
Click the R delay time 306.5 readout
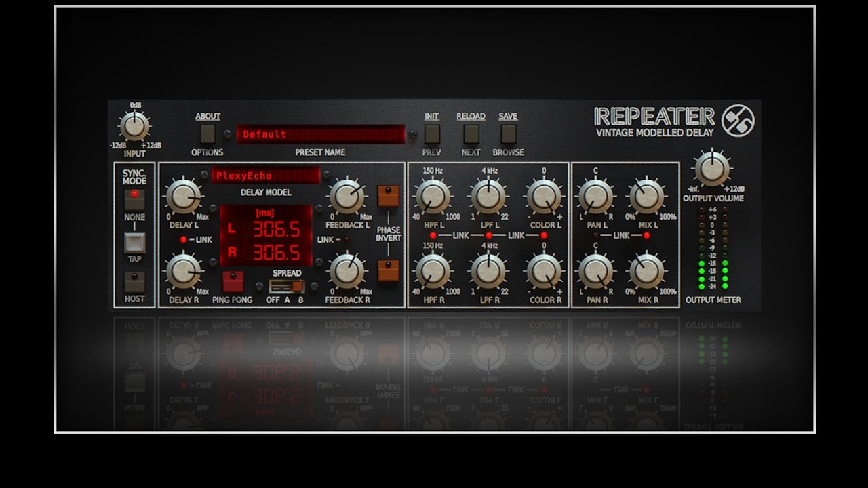pyautogui.click(x=277, y=253)
